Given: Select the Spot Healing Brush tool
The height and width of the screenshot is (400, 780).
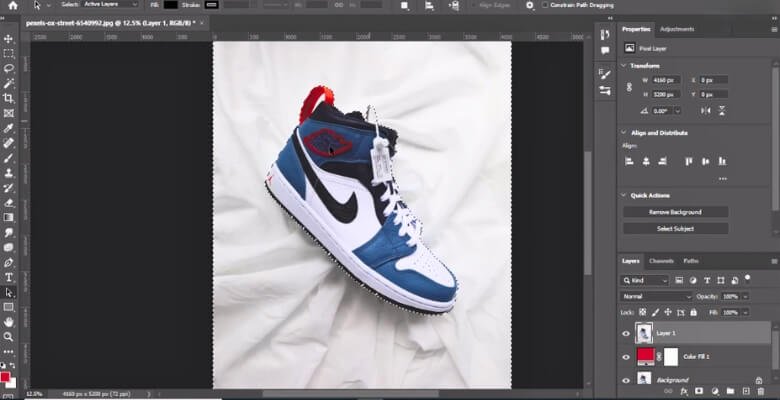Looking at the screenshot, I should [x=8, y=143].
